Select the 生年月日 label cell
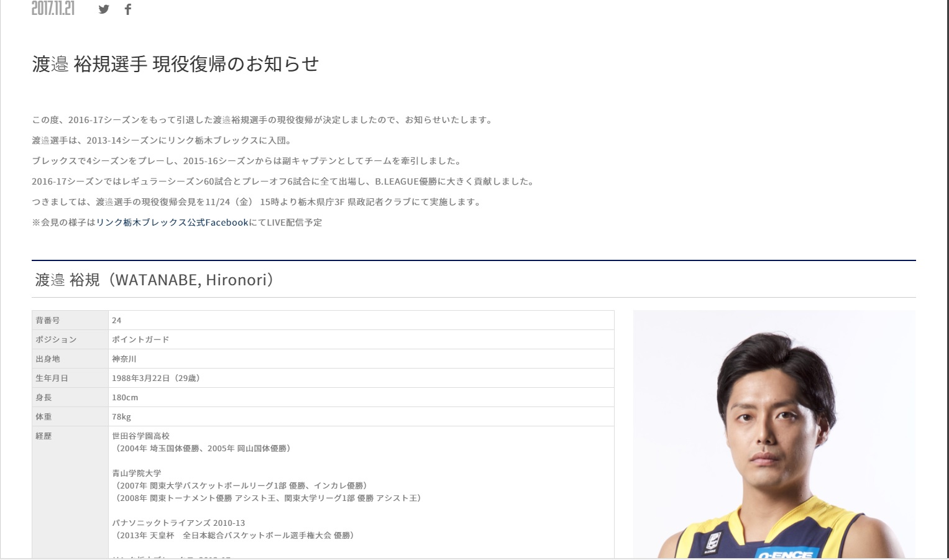This screenshot has width=949, height=560. point(70,378)
